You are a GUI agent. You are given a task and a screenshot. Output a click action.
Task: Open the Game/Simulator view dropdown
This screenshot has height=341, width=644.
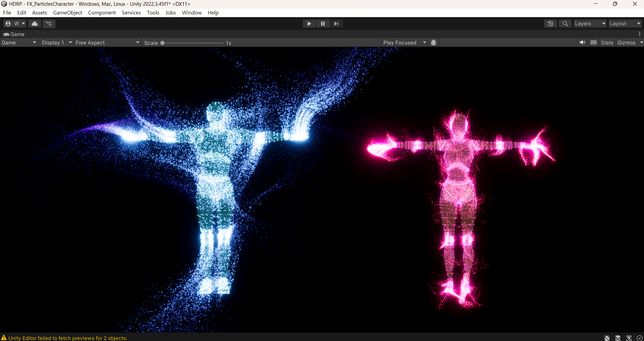pos(18,43)
